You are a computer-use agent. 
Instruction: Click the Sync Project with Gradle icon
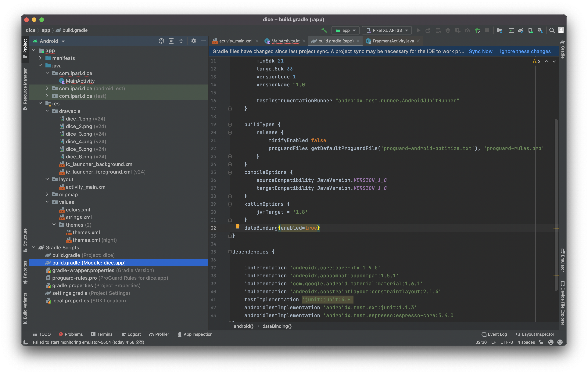pyautogui.click(x=520, y=31)
